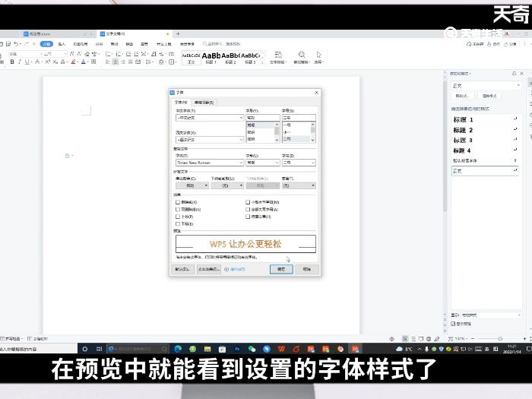The height and width of the screenshot is (399, 532).
Task: Open the complex script font style dropdown
Action: (263, 163)
